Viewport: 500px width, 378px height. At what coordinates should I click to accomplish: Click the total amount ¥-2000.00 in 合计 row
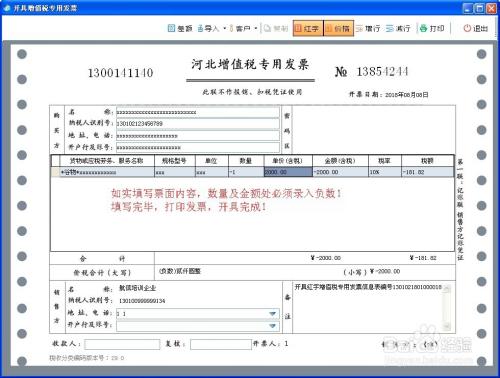tap(325, 258)
